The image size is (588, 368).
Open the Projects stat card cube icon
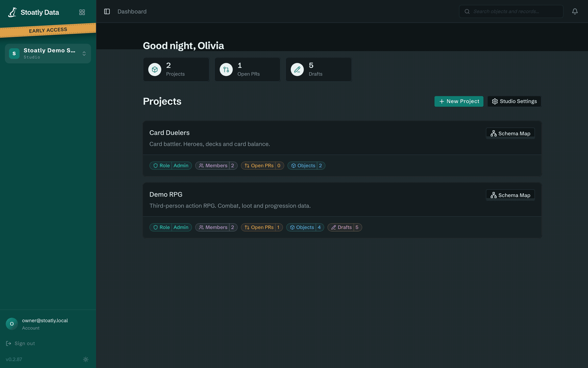coord(155,70)
